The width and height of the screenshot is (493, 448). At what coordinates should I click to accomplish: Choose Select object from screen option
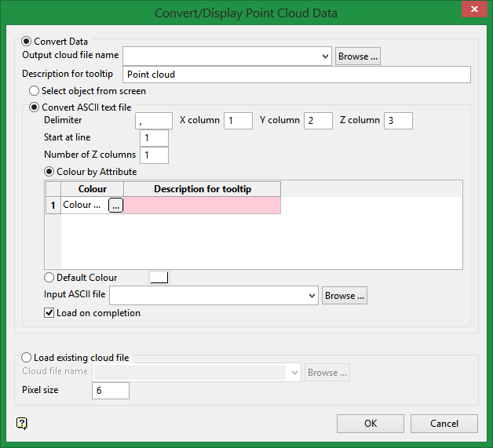(x=34, y=91)
